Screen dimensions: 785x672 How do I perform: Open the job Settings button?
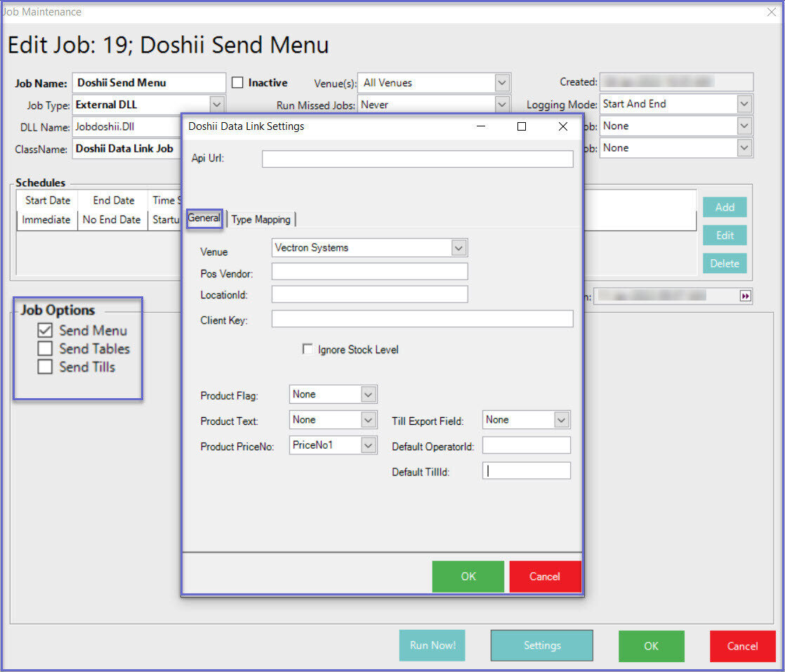pos(541,645)
